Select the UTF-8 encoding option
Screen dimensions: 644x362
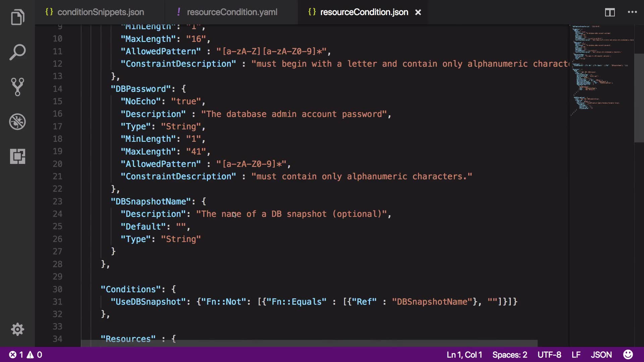[549, 355]
